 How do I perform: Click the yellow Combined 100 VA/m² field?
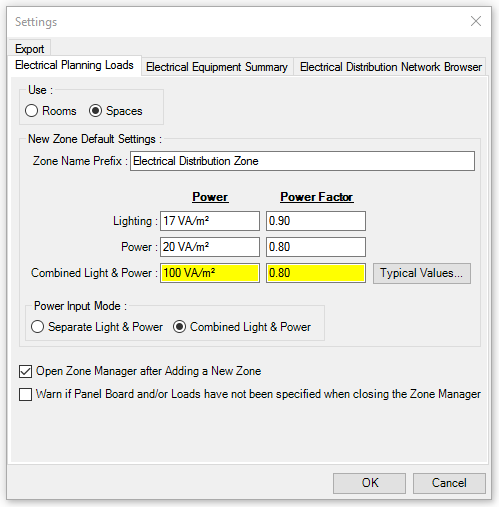(x=210, y=273)
